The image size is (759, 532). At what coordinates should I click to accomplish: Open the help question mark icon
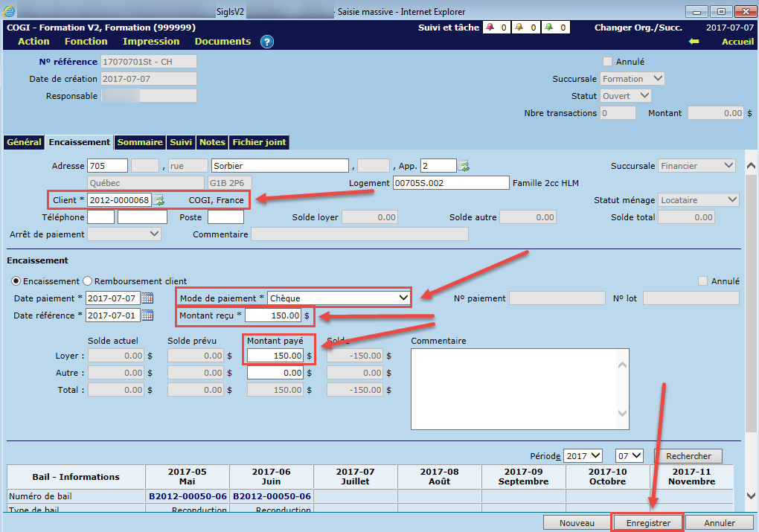tap(267, 42)
